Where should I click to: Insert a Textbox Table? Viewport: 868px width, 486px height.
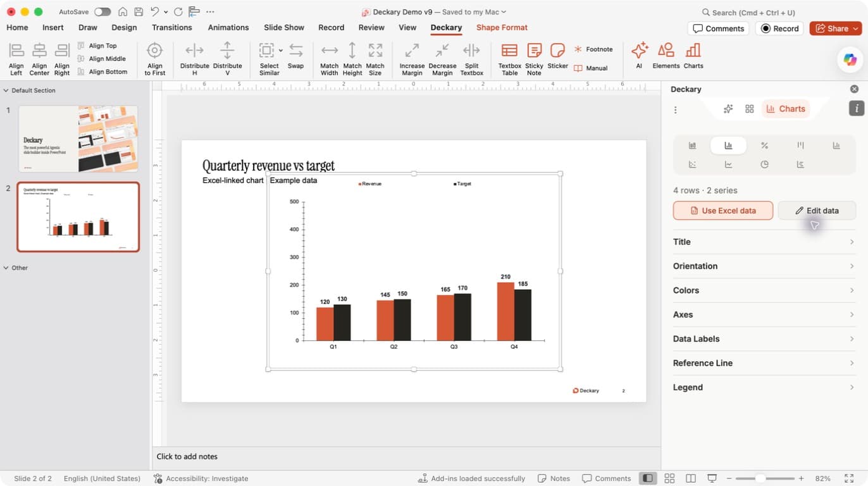point(509,59)
